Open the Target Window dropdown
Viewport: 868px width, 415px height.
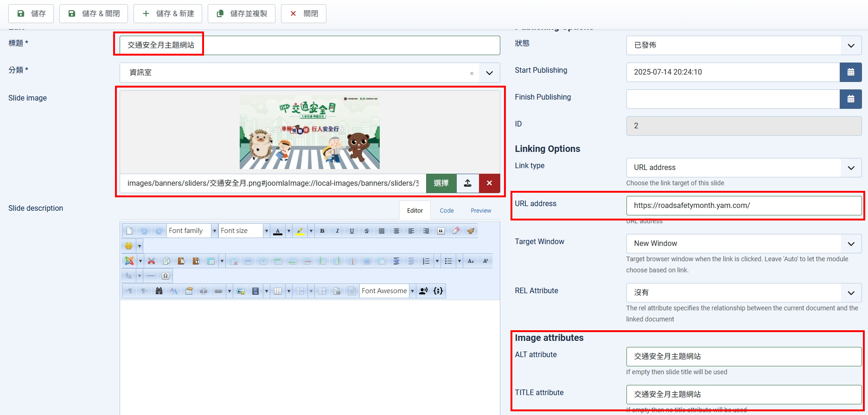click(x=851, y=244)
